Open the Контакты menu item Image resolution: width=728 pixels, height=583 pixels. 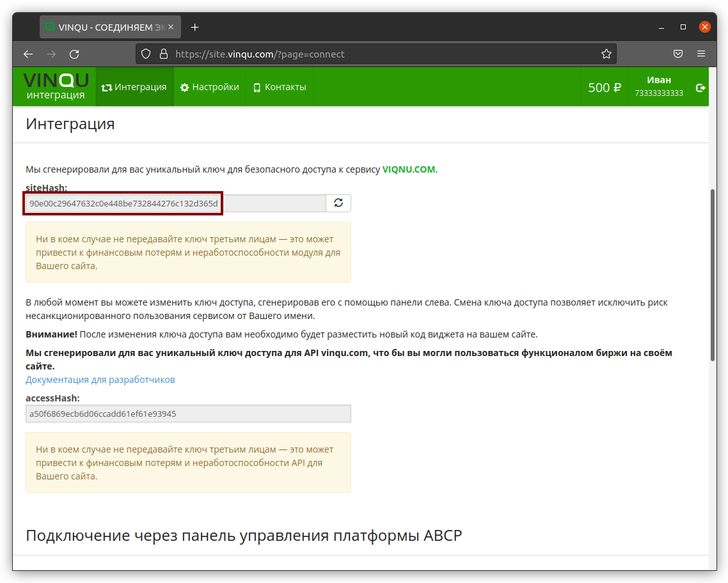click(280, 87)
